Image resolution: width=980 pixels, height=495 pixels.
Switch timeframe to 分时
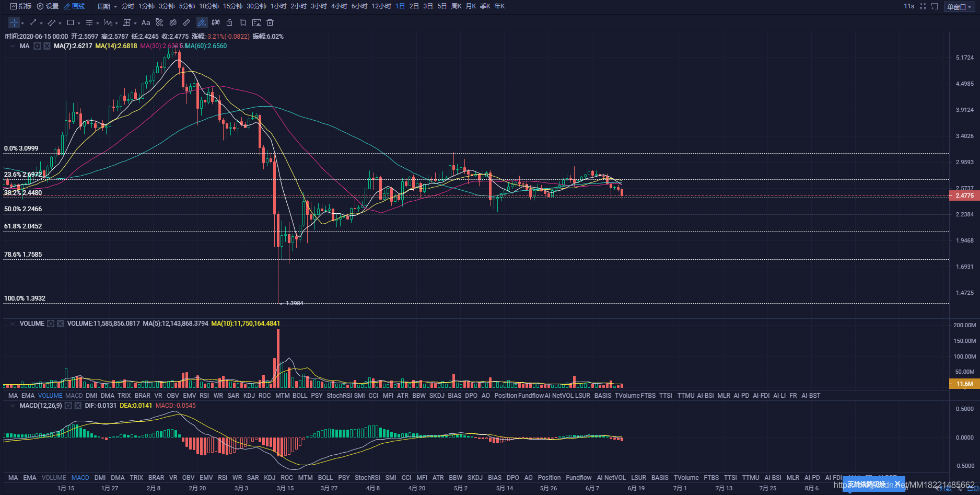(x=127, y=6)
